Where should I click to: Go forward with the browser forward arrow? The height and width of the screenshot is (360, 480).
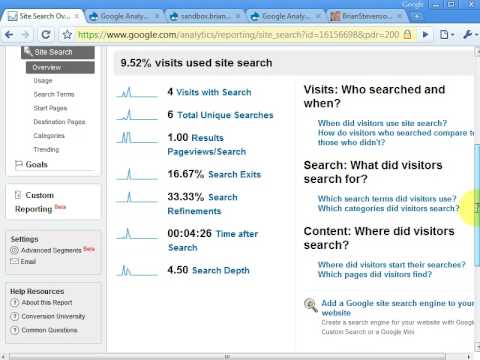tap(25, 34)
